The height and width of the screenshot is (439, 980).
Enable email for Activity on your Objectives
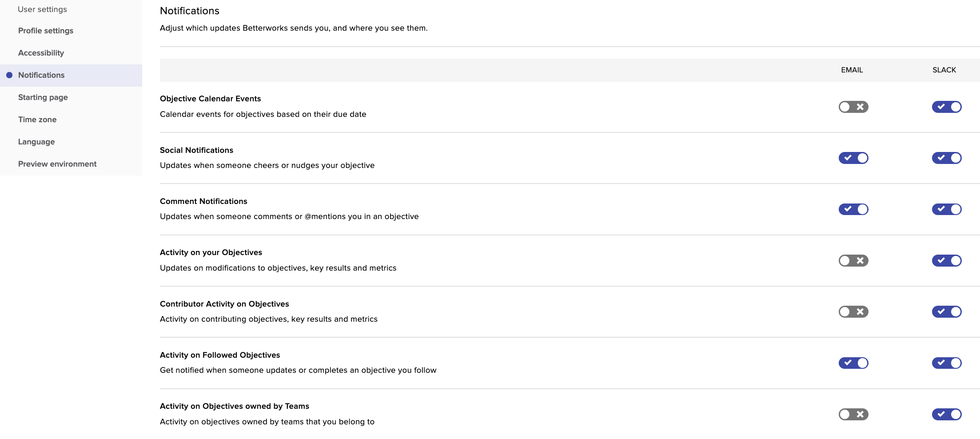pos(853,260)
